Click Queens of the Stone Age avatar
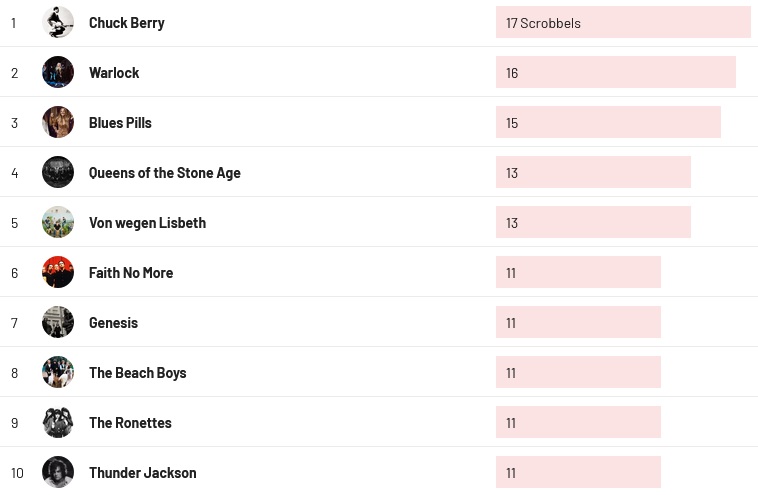The height and width of the screenshot is (495, 758). coord(58,172)
